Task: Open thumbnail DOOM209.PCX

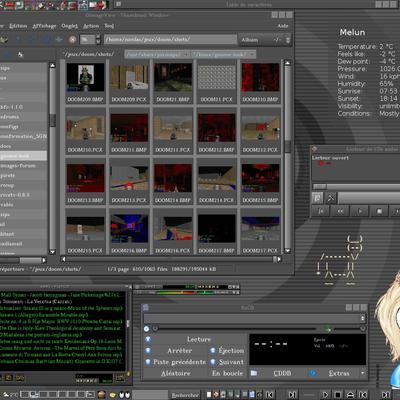Action: coord(129,82)
